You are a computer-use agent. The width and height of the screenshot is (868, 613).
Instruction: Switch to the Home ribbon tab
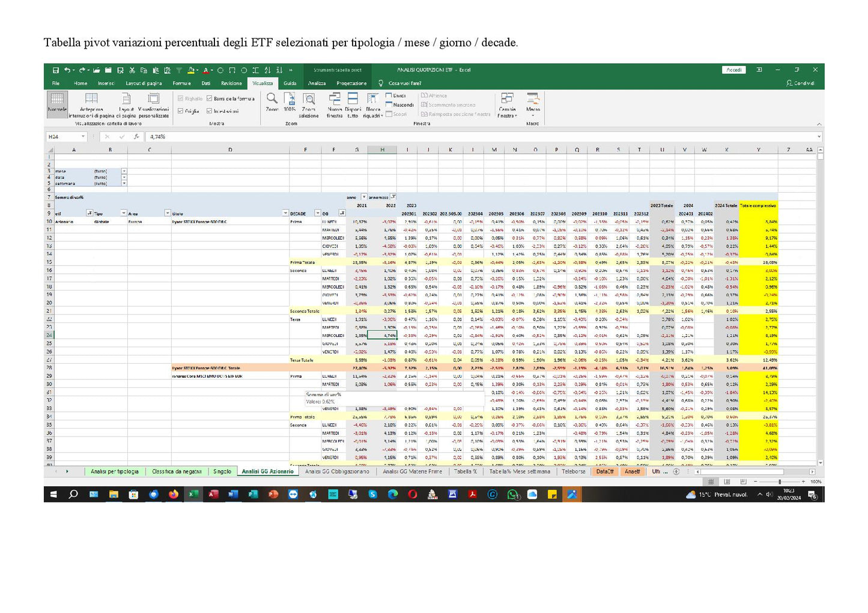80,83
